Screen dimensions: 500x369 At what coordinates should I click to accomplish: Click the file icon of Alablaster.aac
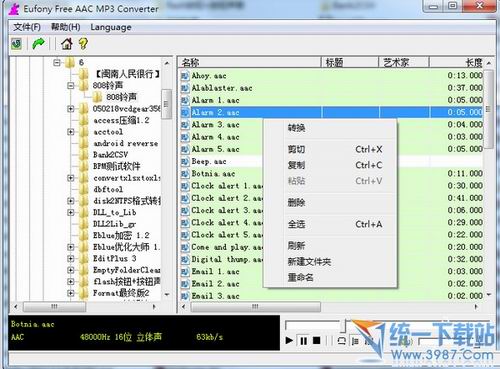tap(185, 88)
